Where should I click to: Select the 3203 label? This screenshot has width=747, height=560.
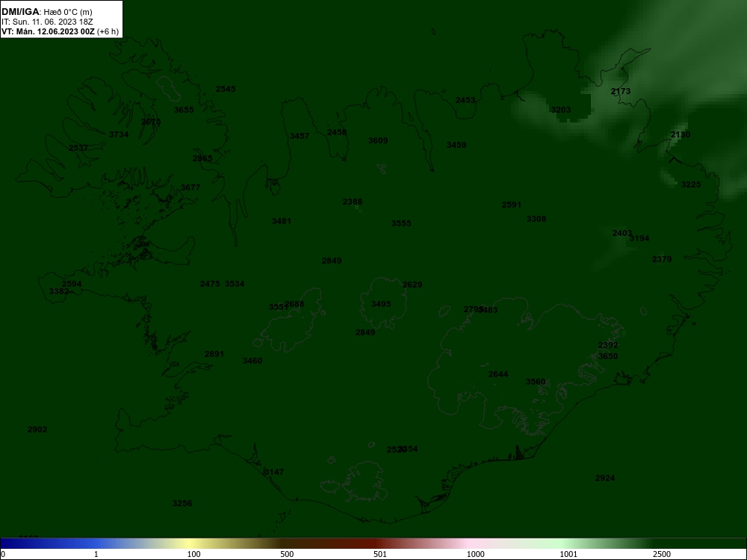[x=561, y=110]
